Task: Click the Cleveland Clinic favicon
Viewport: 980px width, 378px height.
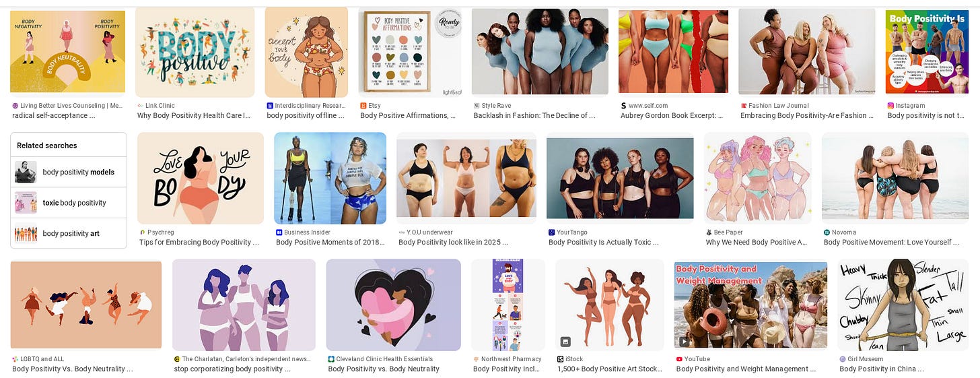Action: (331, 359)
